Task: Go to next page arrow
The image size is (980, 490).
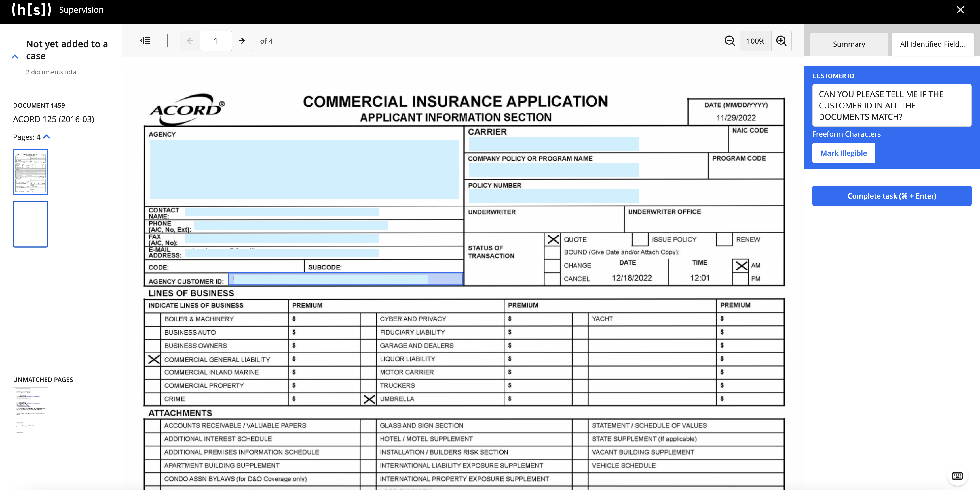Action: [x=242, y=41]
